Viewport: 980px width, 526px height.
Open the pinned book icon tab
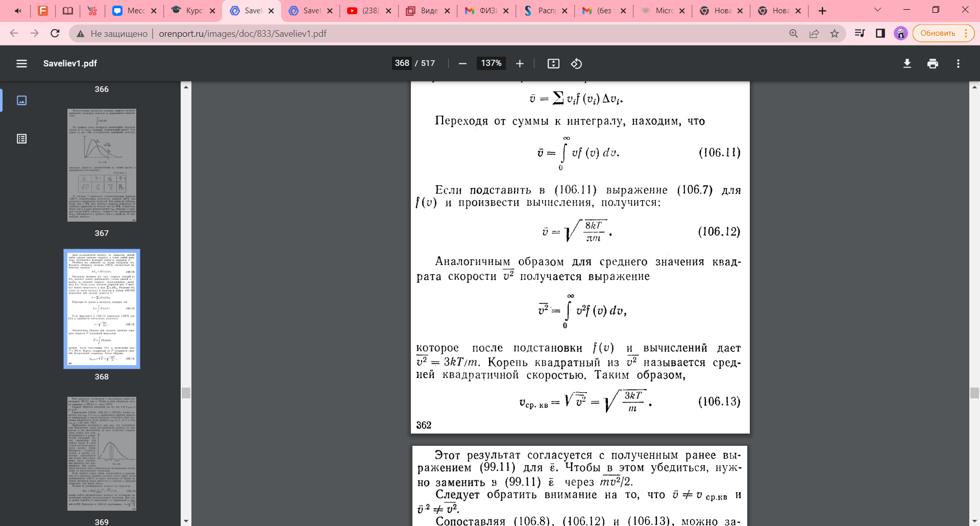(67, 11)
